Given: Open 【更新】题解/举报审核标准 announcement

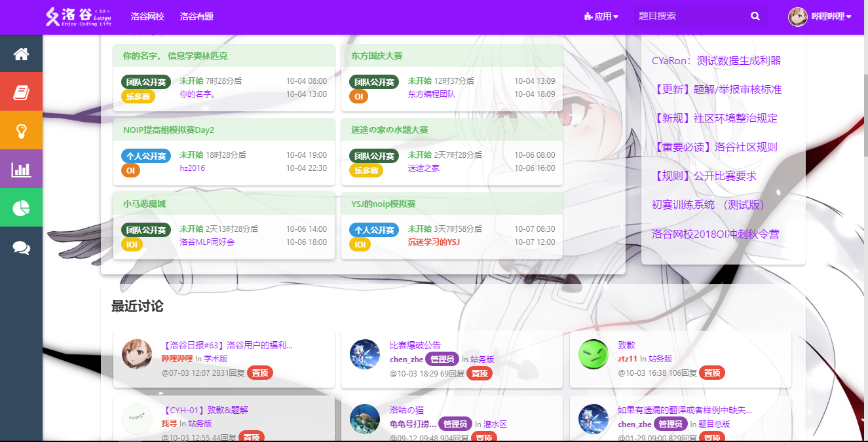Looking at the screenshot, I should click(x=717, y=90).
